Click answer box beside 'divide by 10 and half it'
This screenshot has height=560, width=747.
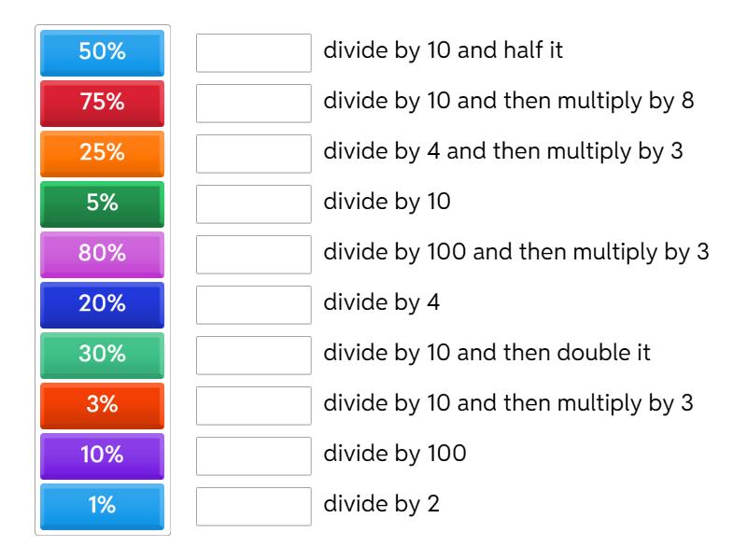tap(254, 53)
